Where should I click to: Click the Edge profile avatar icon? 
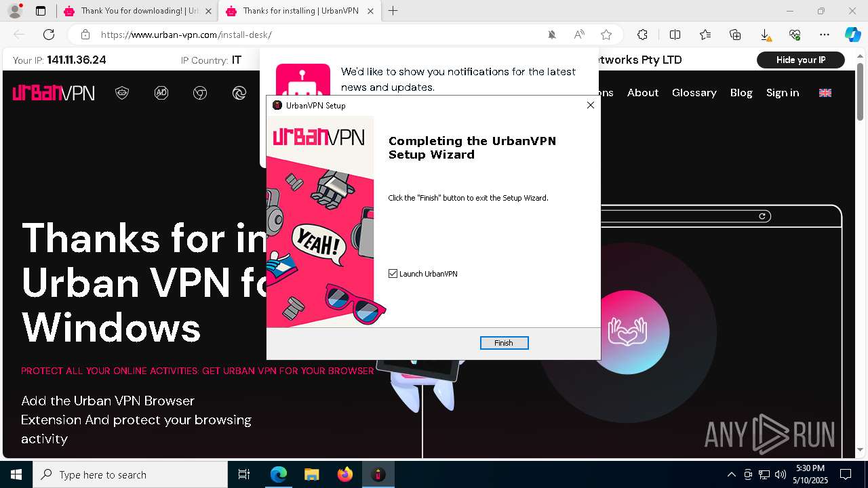point(14,11)
